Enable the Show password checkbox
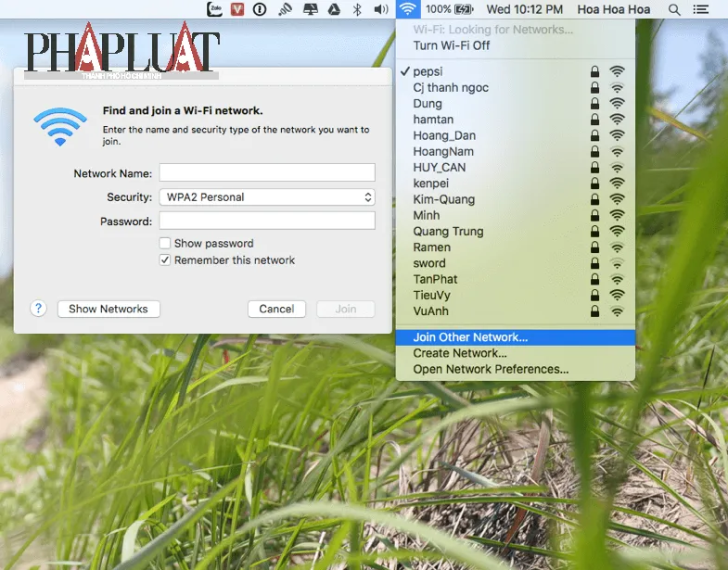 click(165, 243)
